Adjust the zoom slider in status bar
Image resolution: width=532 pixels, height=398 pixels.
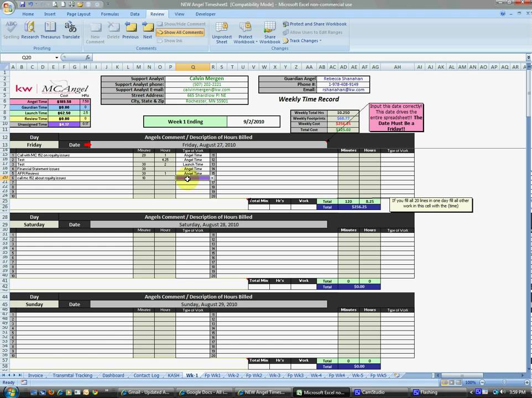[505, 383]
